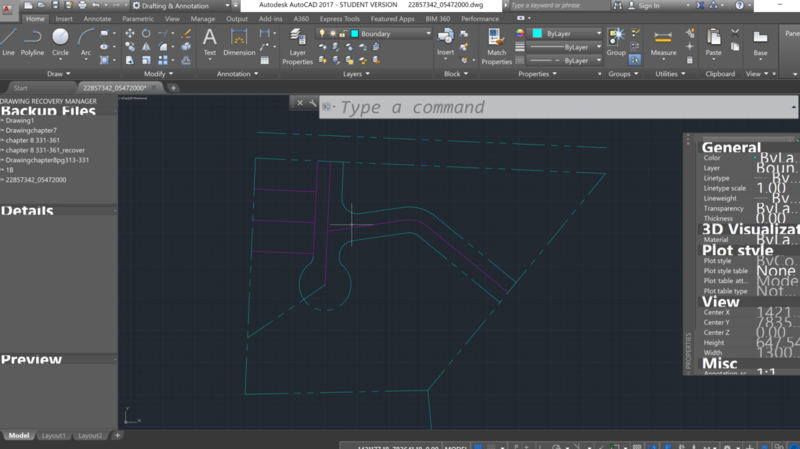800x449 pixels.
Task: Toggle the layer on/off lightbulb icon
Action: coord(321,34)
